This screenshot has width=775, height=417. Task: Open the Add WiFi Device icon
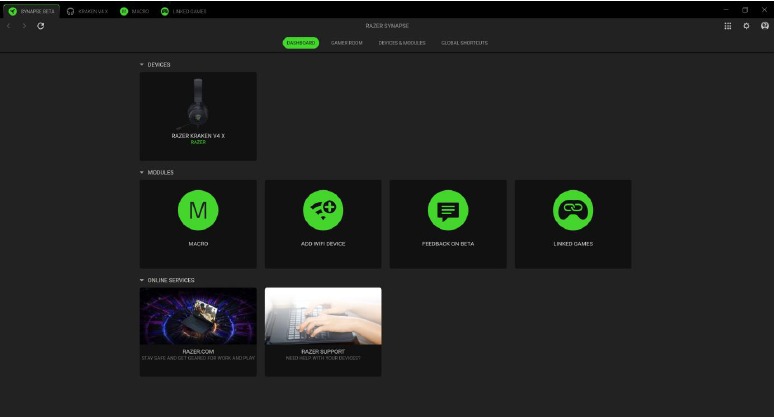click(323, 210)
